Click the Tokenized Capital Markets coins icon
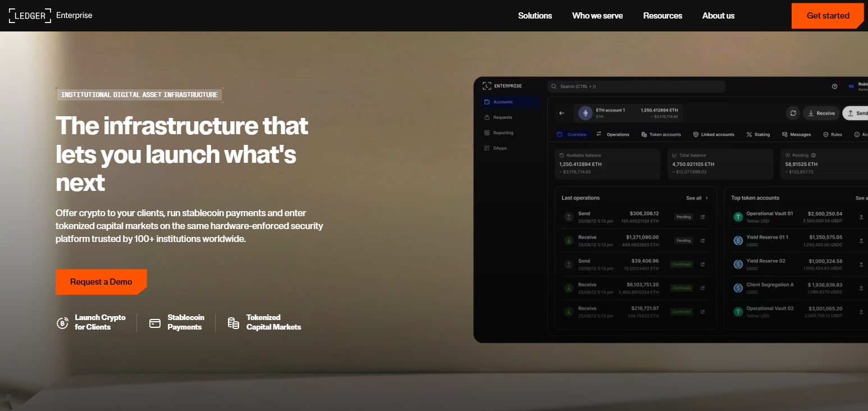The image size is (868, 411). (x=234, y=323)
